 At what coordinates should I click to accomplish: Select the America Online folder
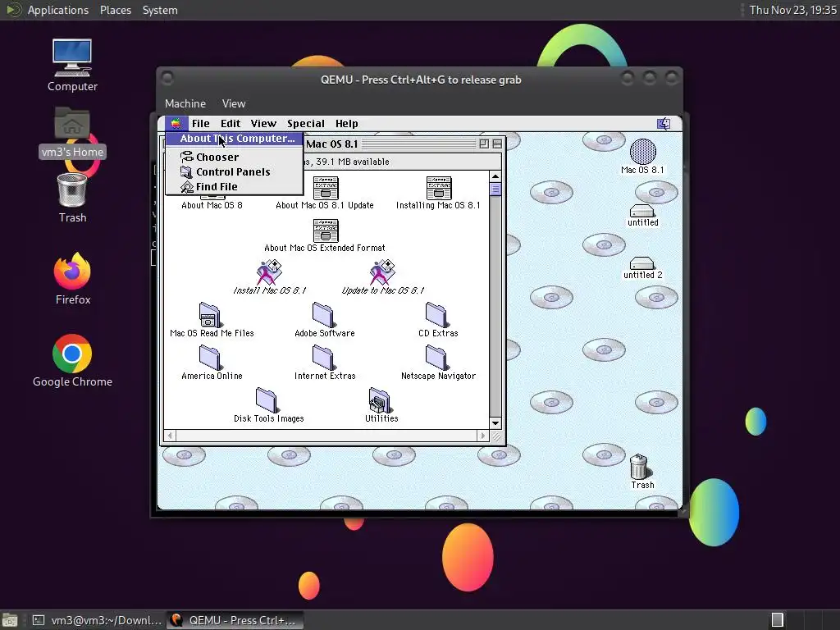[211, 363]
